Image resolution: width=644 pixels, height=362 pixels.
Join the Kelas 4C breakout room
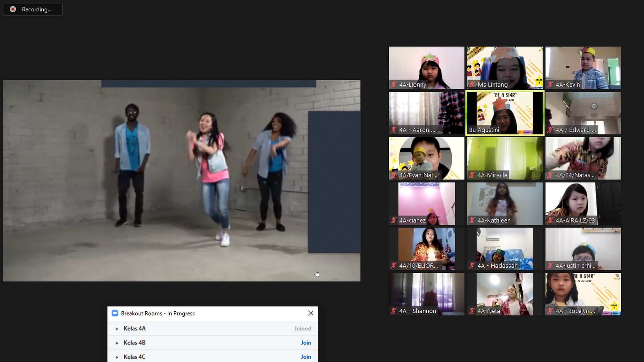point(306,357)
